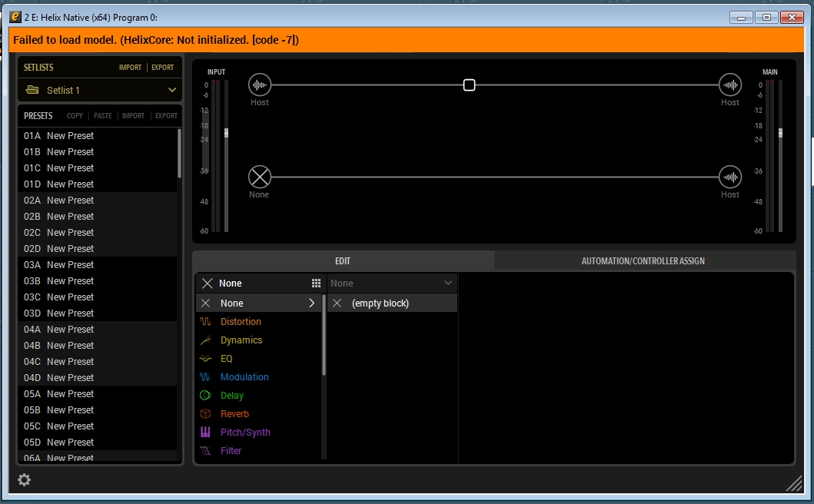Select the None input block on path 2

pos(260,177)
